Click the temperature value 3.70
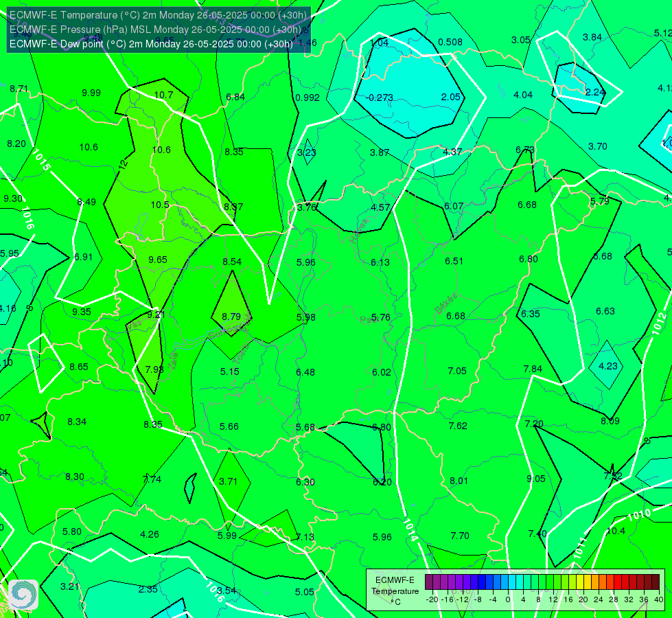 [x=598, y=146]
